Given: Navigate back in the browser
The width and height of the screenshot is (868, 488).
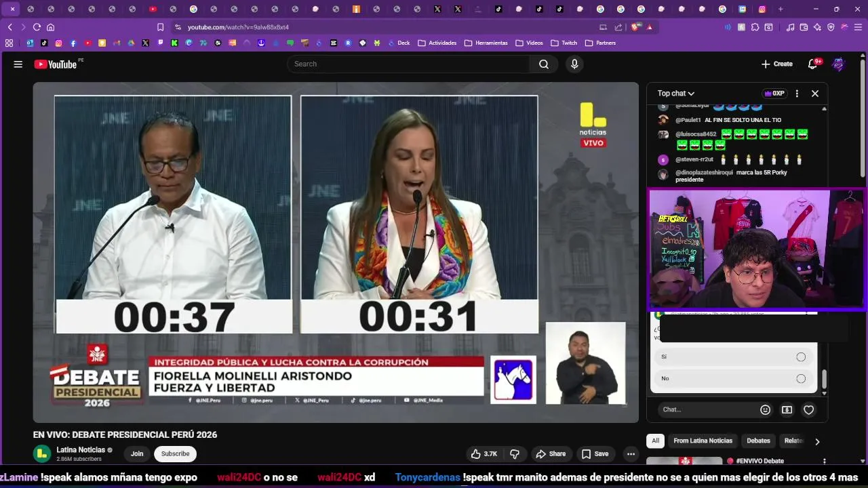Looking at the screenshot, I should coord(9,27).
